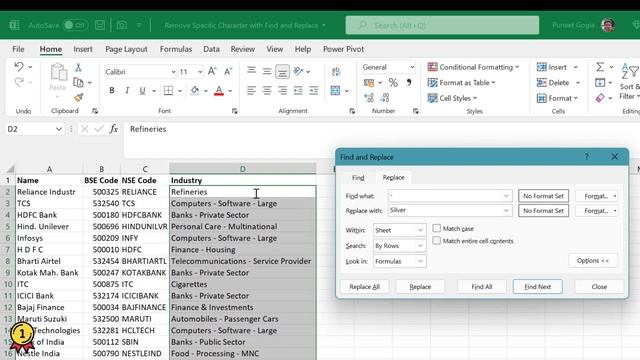Click the Align Right icon

[282, 90]
